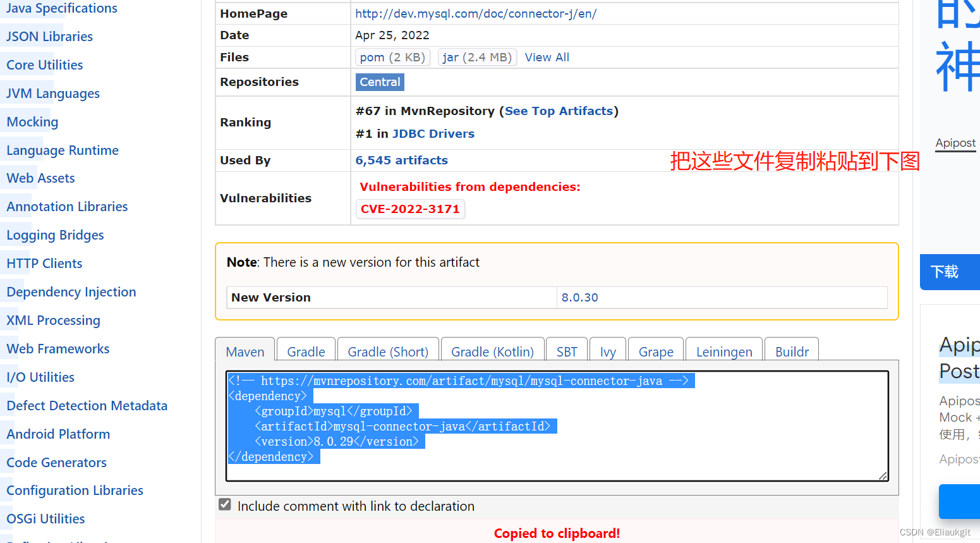Open the Apipost ad label link

point(955,143)
